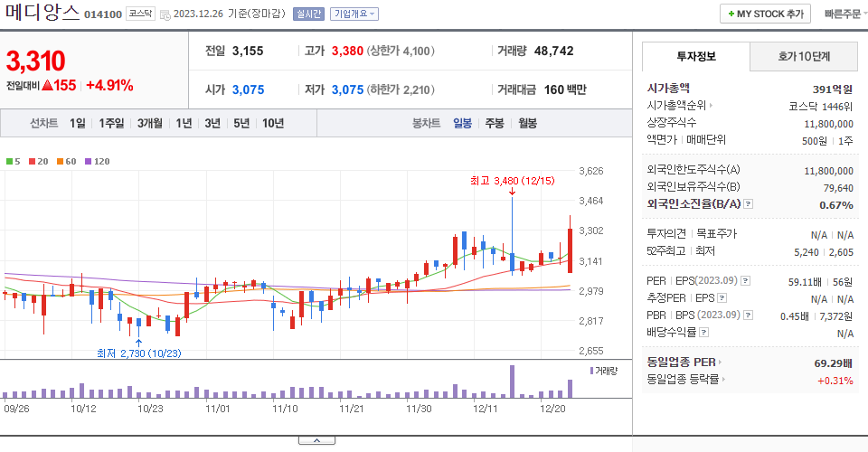Click the red 20-day moving average swatch
Viewport: 868px width, 452px height.
[33, 162]
